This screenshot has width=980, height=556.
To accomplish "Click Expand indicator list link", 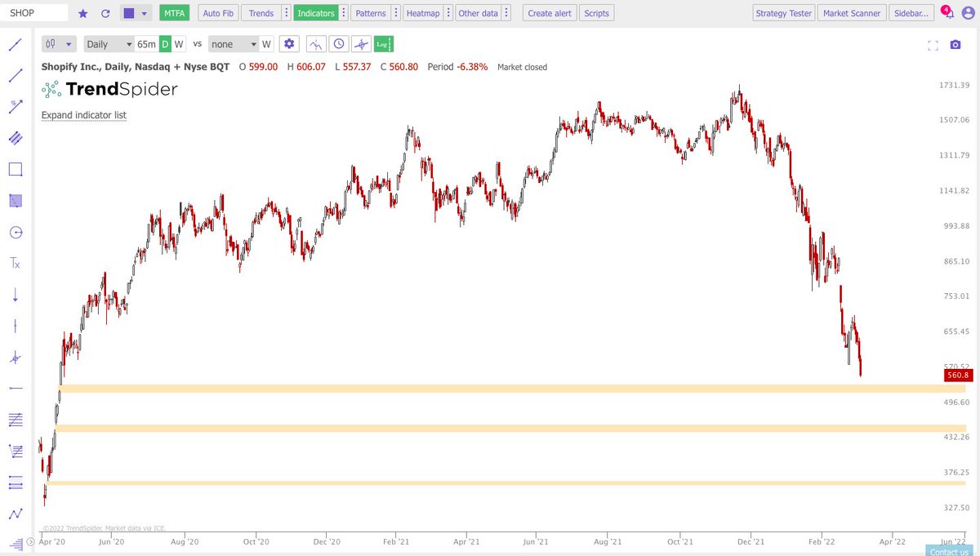I will click(x=84, y=115).
